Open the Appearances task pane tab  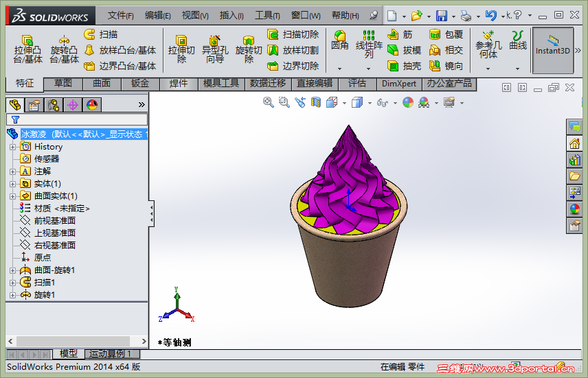point(574,209)
